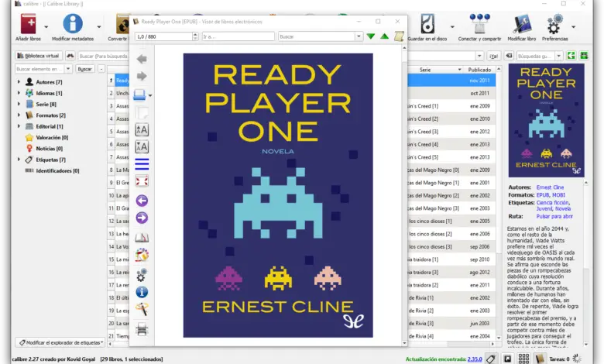Open viewer preferences gear icon
Screen dimensions: 604x364
pyautogui.click(x=142, y=275)
